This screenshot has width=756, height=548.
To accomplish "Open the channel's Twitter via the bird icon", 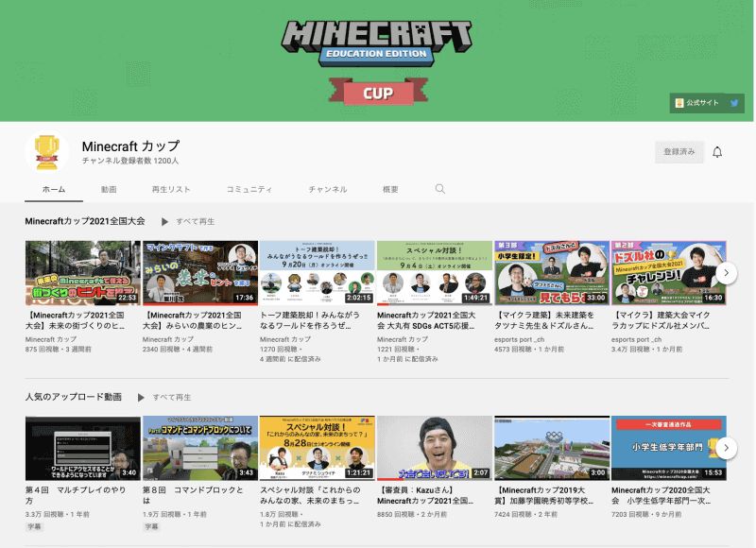I will (735, 104).
